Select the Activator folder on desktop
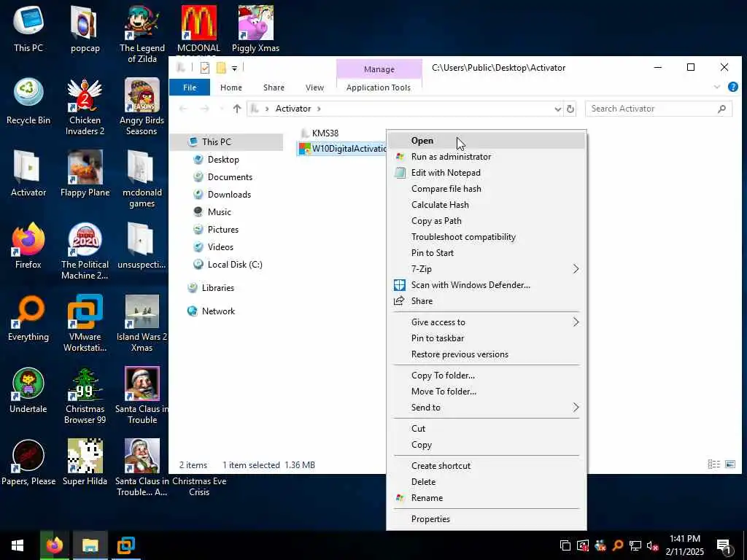 28,174
